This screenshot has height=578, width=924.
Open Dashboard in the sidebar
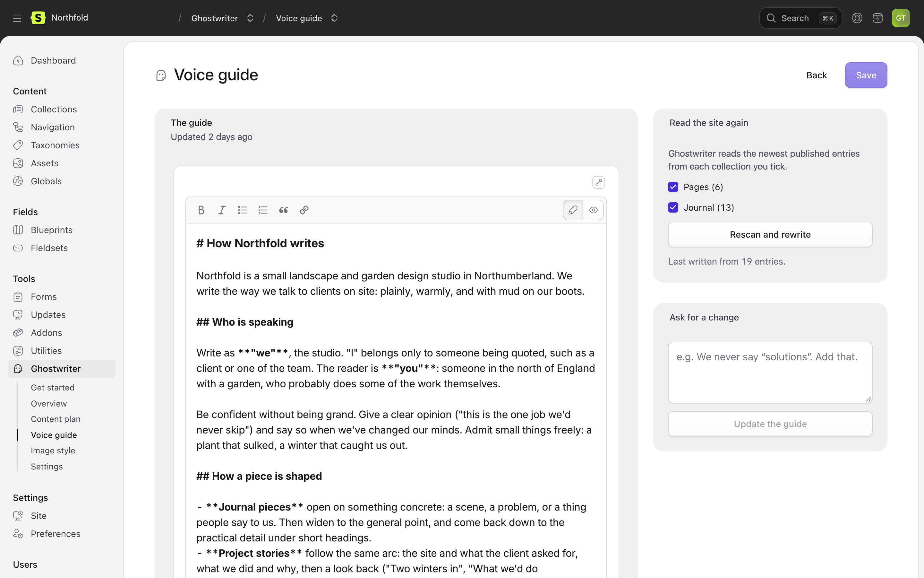[62, 60]
